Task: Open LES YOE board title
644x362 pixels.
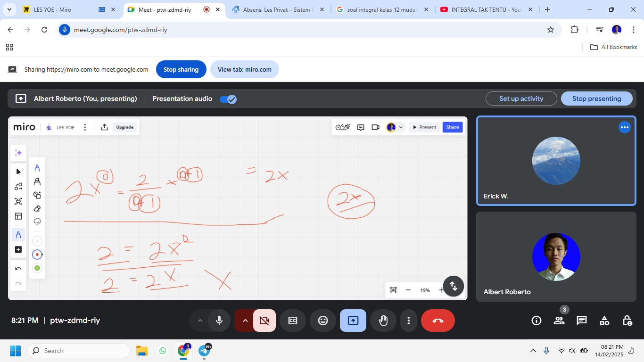Action: 66,127
